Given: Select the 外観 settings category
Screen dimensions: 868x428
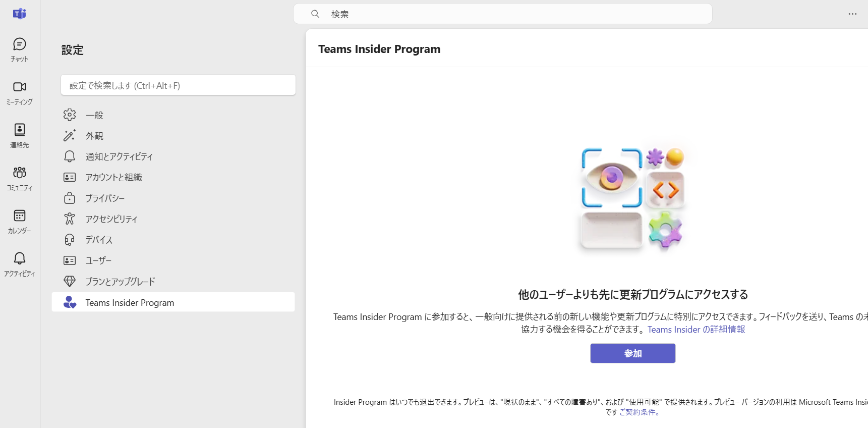Looking at the screenshot, I should (x=173, y=136).
